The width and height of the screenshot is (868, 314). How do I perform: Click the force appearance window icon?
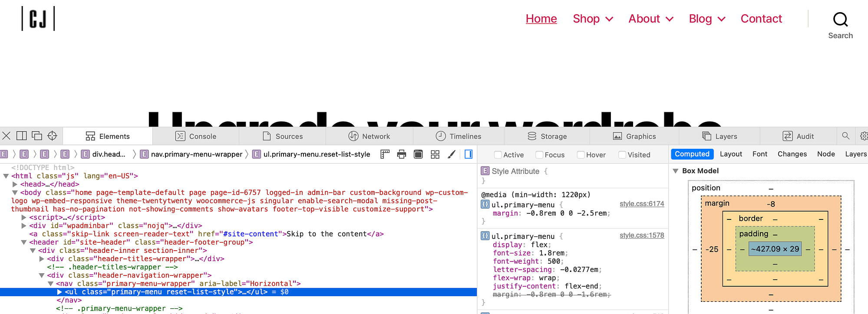[x=418, y=154]
